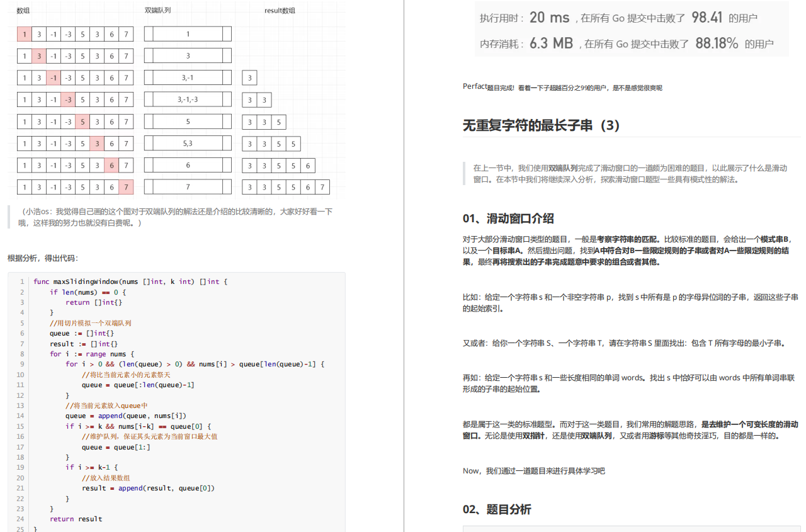806x532 pixels.
Task: Click the quote starting "（小浩os：我觉得自己画的这个图"
Action: [176, 217]
